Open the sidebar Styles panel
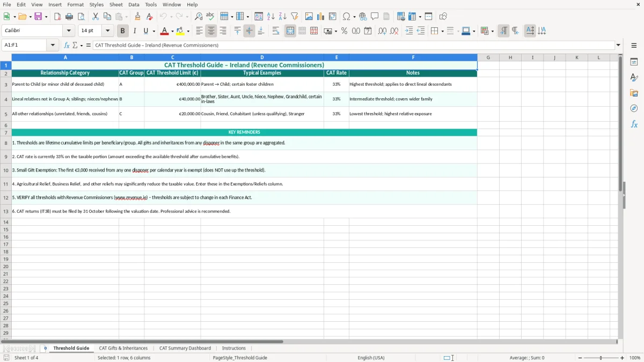The width and height of the screenshot is (644, 362). tap(634, 78)
